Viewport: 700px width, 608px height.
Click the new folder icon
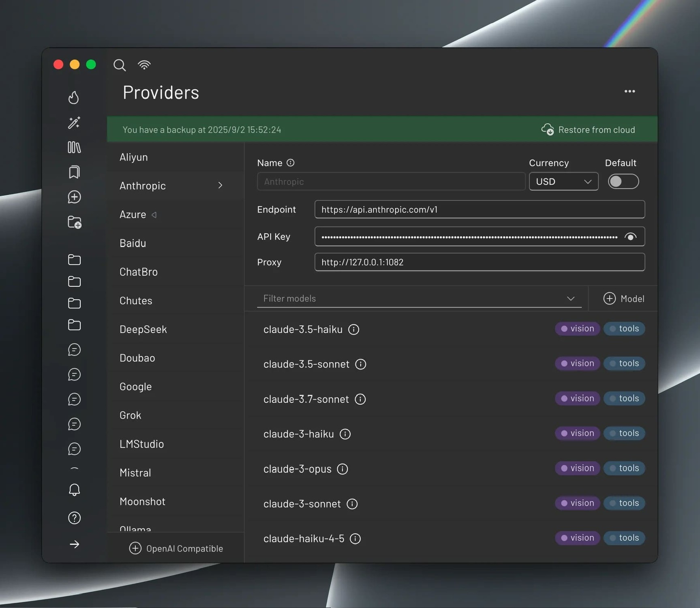pyautogui.click(x=74, y=222)
